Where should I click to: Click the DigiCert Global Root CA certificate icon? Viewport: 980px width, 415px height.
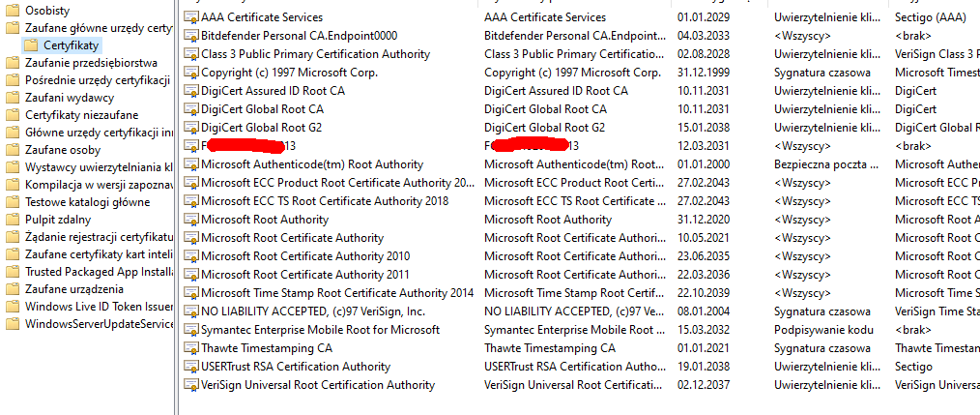coord(190,109)
